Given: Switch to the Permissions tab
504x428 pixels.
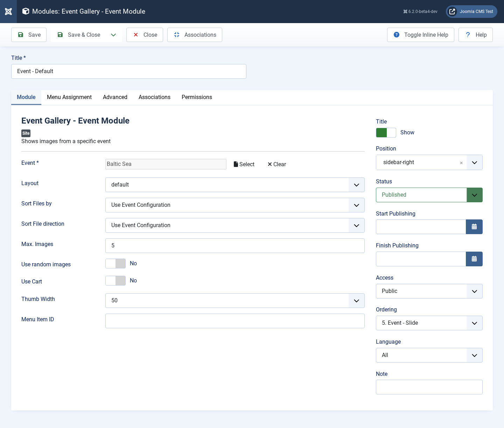Looking at the screenshot, I should click(197, 97).
